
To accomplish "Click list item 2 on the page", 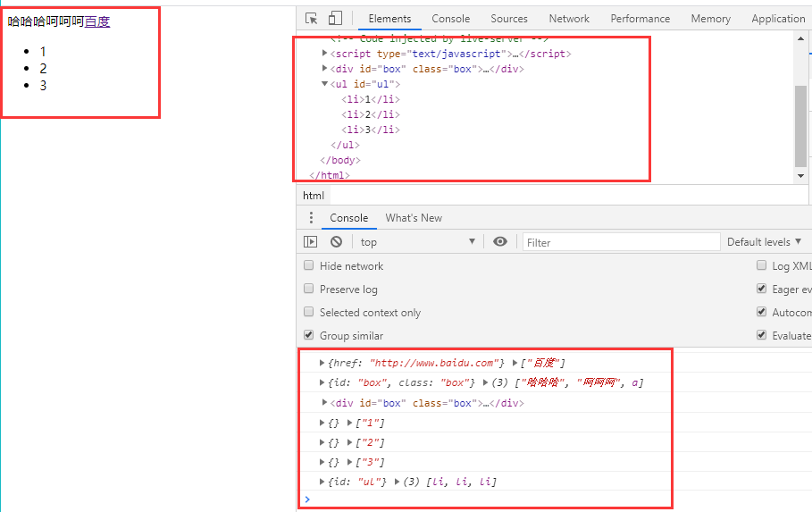I will pyautogui.click(x=43, y=69).
